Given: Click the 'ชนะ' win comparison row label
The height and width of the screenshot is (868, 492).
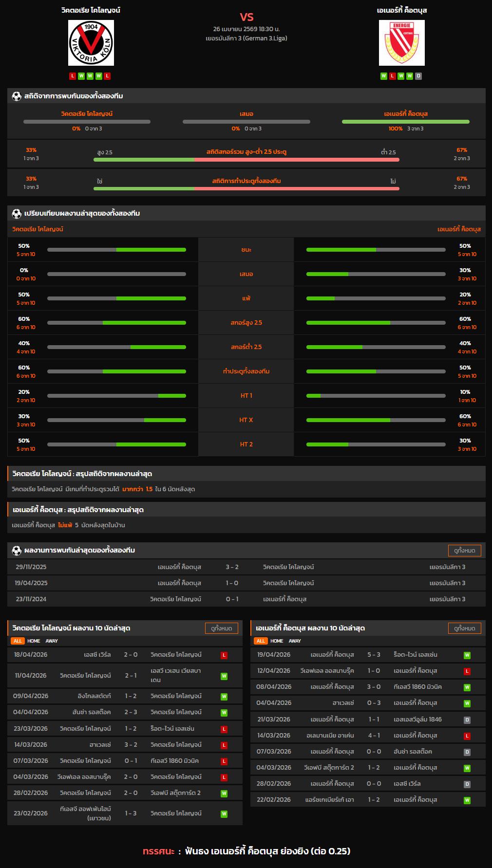Looking at the screenshot, I should pyautogui.click(x=246, y=250).
